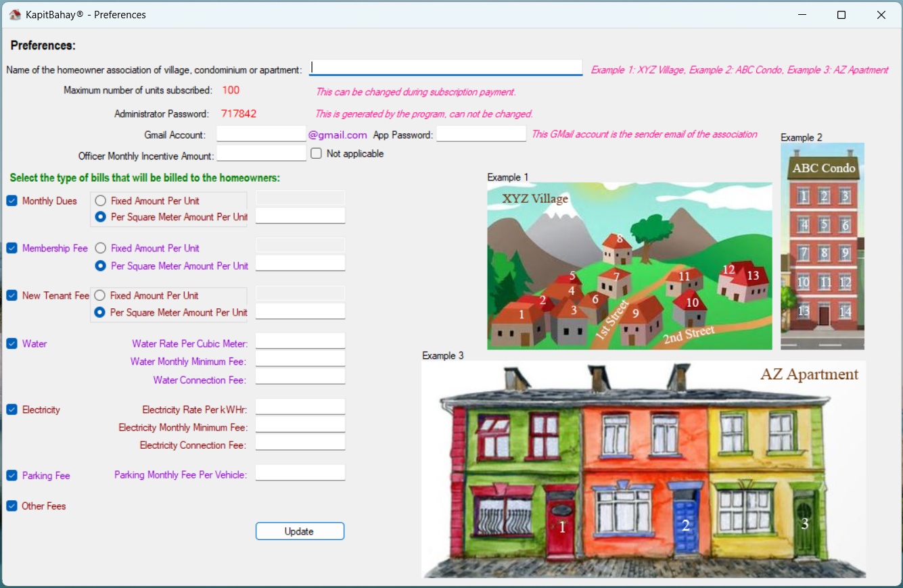Click the XYZ Village example image
The image size is (903, 588).
[629, 266]
